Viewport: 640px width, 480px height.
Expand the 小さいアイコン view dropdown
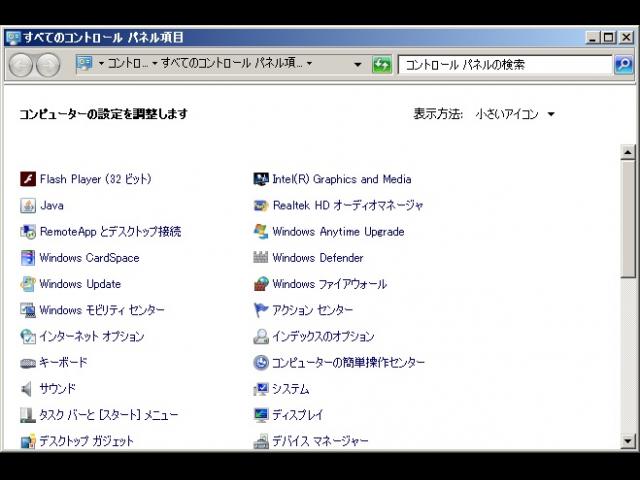[551, 114]
